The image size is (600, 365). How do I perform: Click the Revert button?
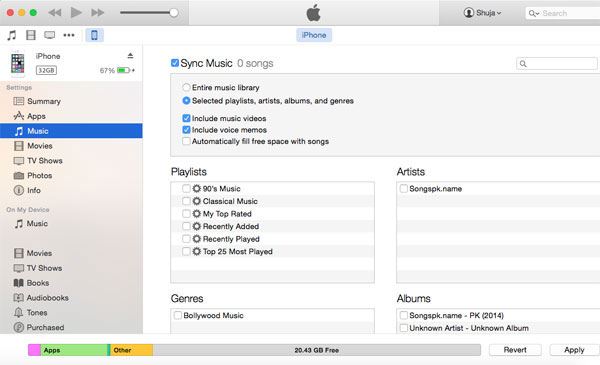(515, 350)
